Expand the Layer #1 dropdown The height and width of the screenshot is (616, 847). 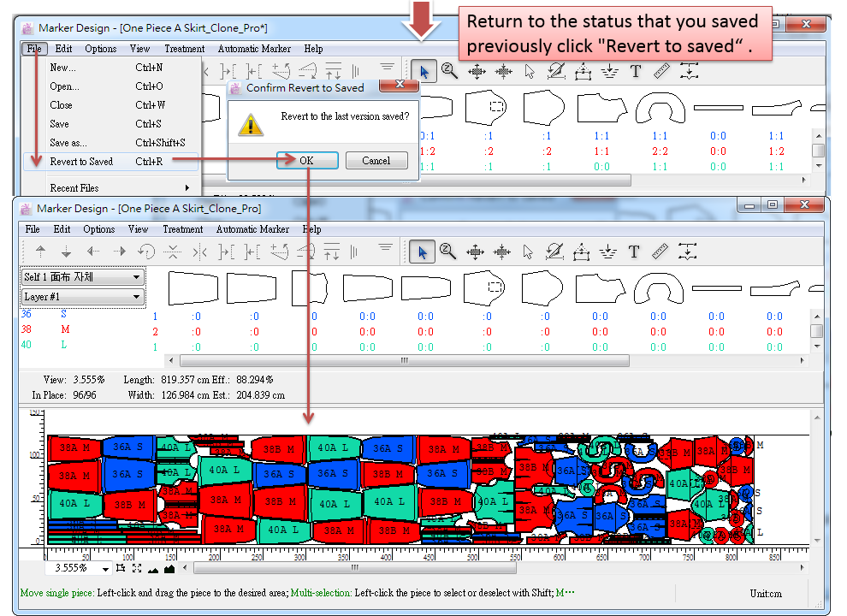[83, 297]
